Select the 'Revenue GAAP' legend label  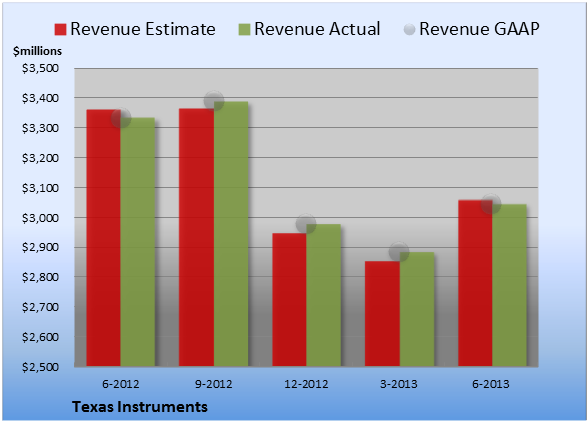[479, 29]
